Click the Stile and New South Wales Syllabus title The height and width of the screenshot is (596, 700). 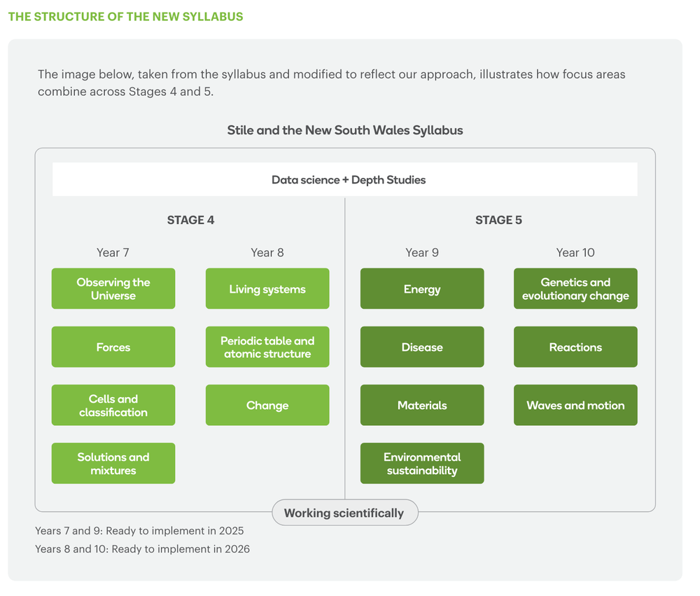click(x=345, y=130)
